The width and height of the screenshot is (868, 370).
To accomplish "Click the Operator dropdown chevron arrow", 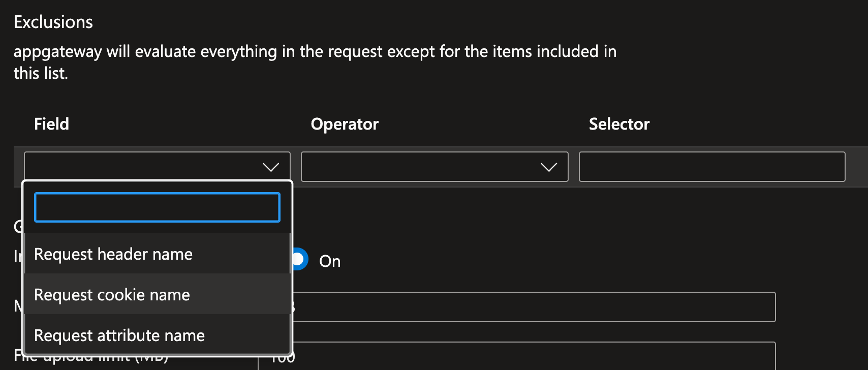I will pyautogui.click(x=548, y=167).
